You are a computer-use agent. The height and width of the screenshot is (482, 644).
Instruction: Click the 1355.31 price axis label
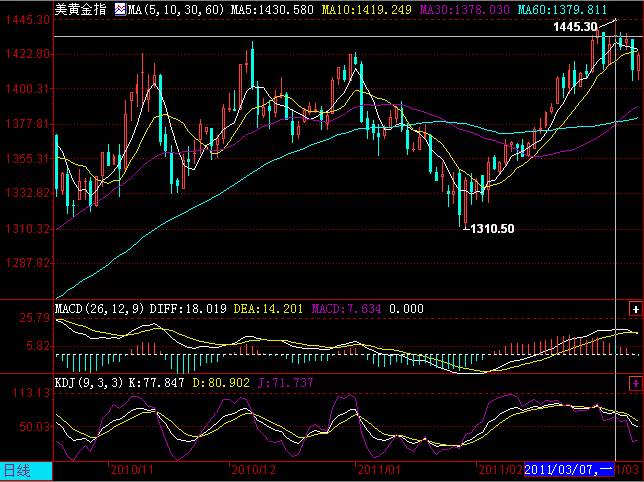tap(28, 158)
